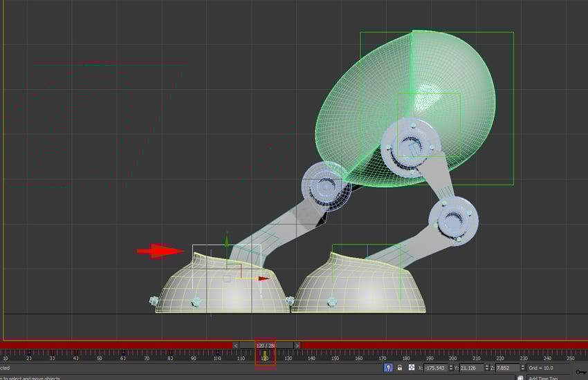588x380 pixels.
Task: Grab the move gizmo's red X-axis arrow
Action: (264, 278)
